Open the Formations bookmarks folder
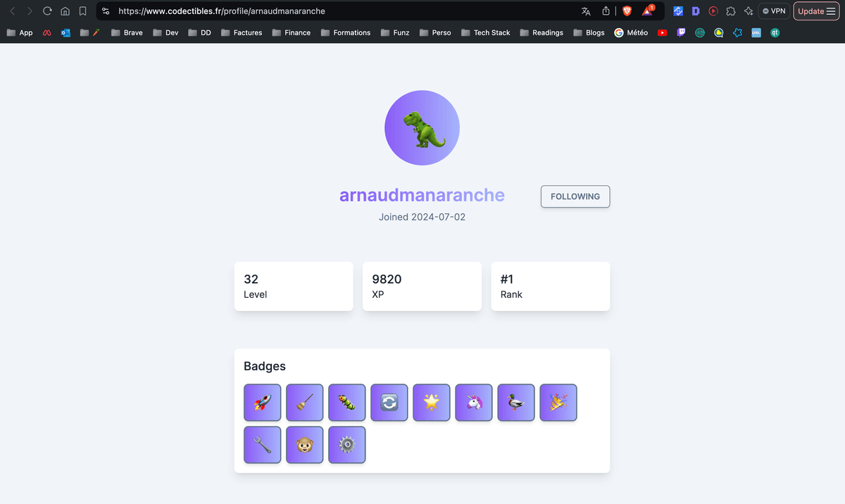845x504 pixels. pyautogui.click(x=346, y=32)
